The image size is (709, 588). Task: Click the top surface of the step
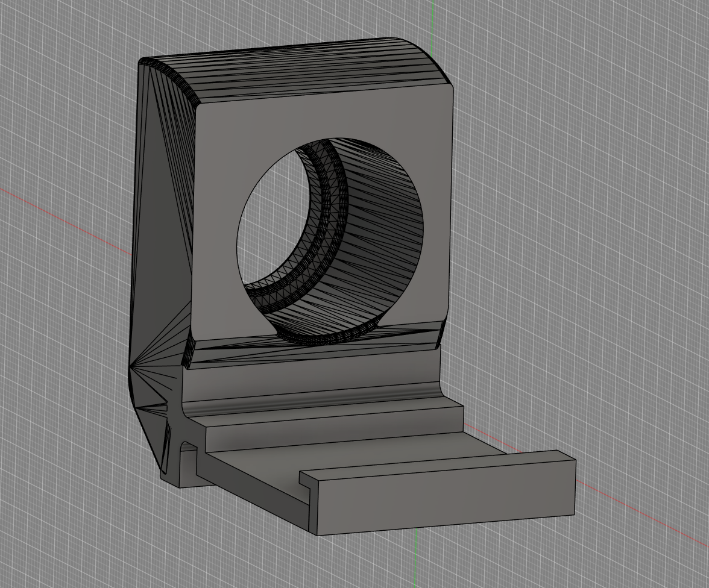tap(332, 417)
